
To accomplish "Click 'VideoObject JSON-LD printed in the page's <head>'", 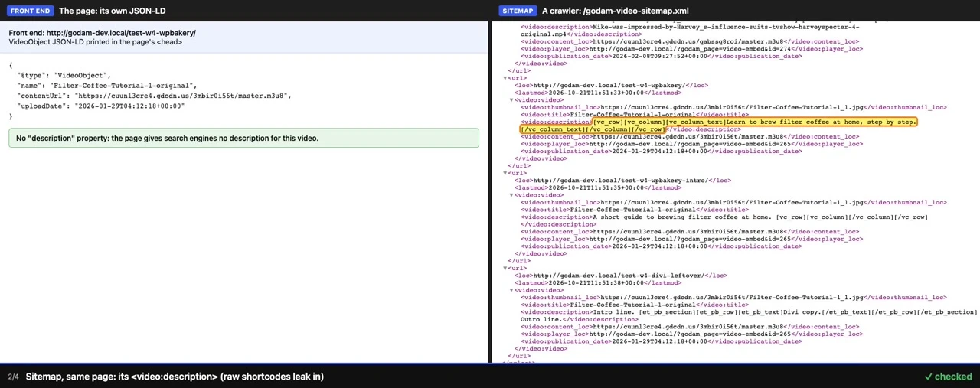I will 96,42.
